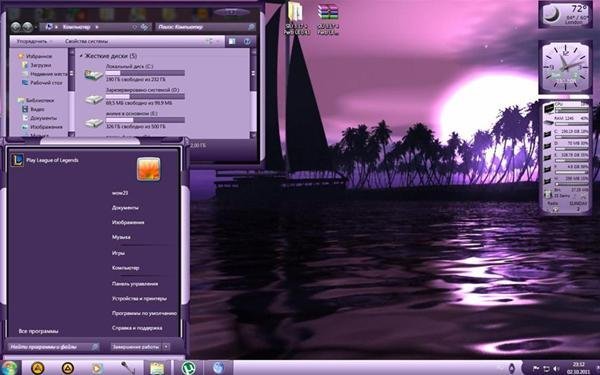Image resolution: width=600 pixels, height=375 pixels.
Task: Click the Завершение работы button
Action: pyautogui.click(x=136, y=347)
